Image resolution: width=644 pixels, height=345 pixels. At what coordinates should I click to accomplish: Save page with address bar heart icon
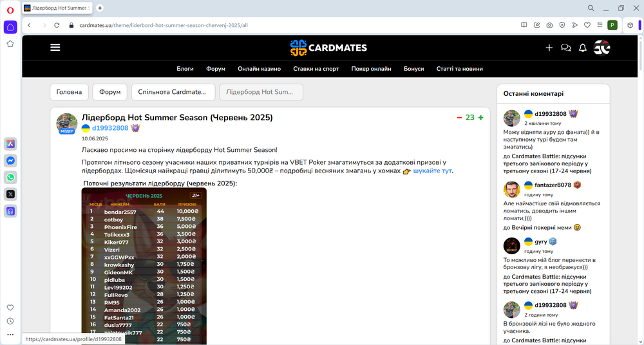click(x=587, y=25)
